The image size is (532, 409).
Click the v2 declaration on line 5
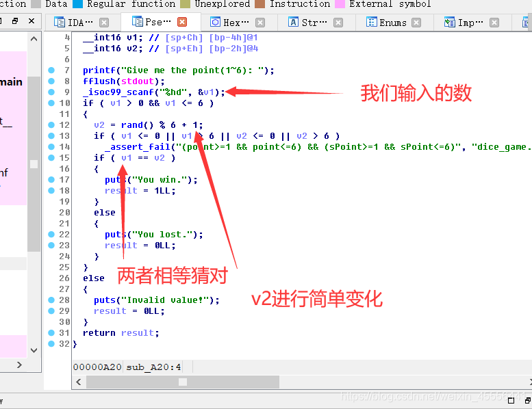[x=113, y=48]
